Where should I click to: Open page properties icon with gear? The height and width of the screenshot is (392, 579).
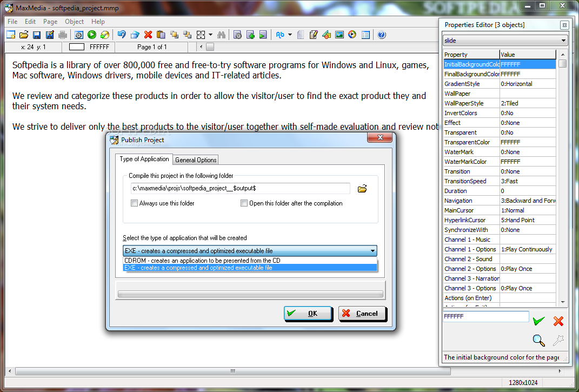237,35
